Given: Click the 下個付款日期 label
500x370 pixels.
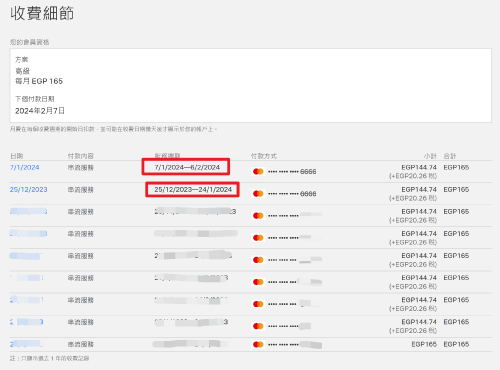Looking at the screenshot, I should [x=35, y=99].
